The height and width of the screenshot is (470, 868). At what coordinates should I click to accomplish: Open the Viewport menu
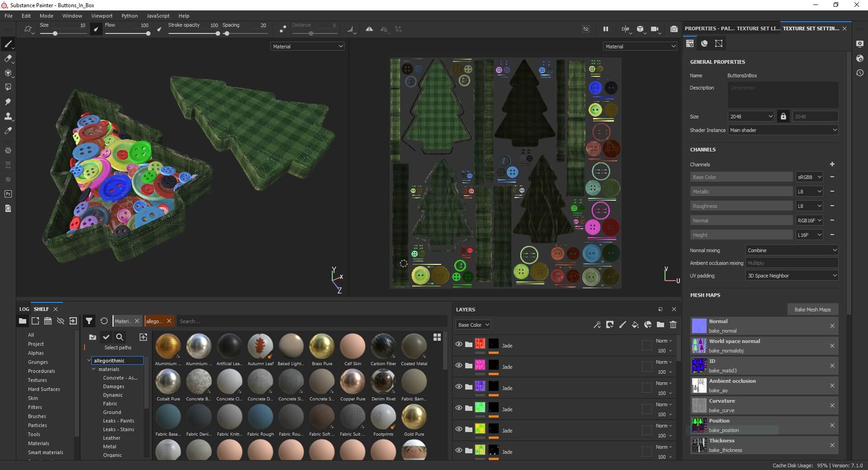102,16
